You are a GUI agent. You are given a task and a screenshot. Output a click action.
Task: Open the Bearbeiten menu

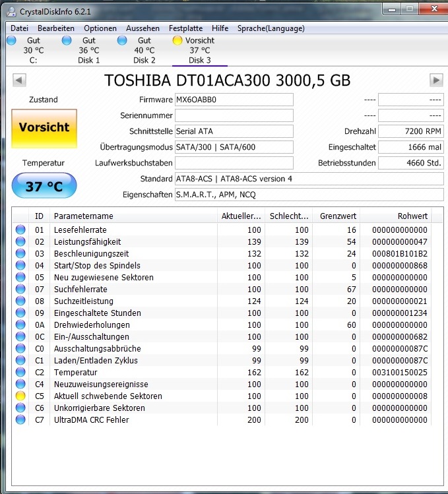point(56,28)
